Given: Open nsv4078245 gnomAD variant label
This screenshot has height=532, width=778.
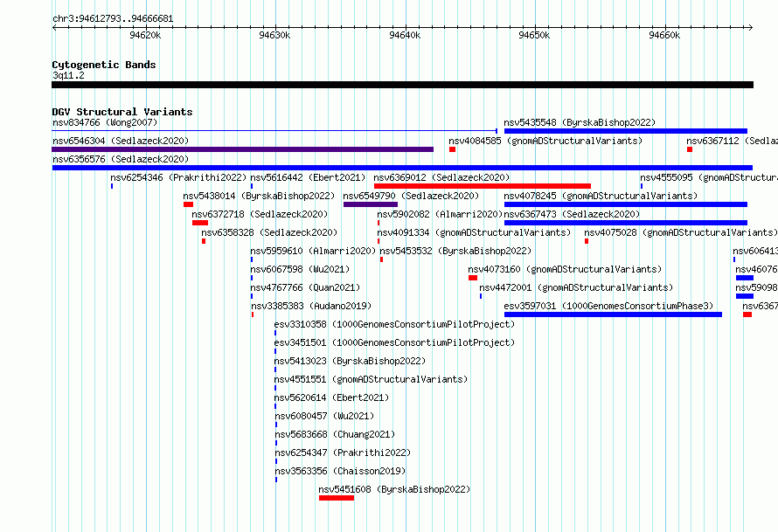Looking at the screenshot, I should [601, 196].
